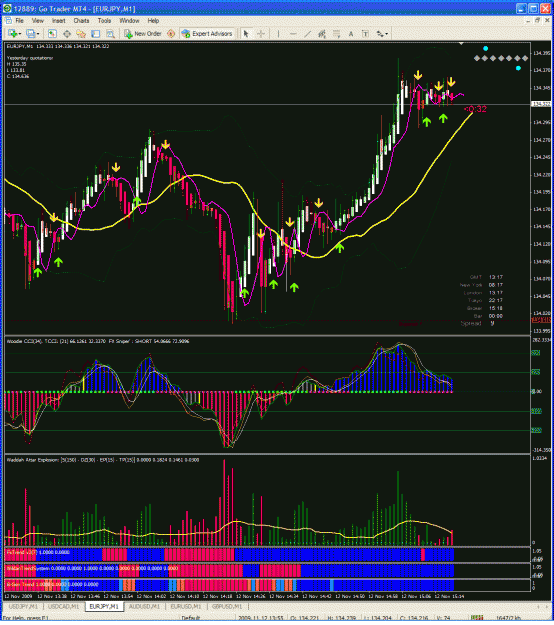Switch to the GBPUSD,M1 chart tab
This screenshot has height=625, width=554.
(227, 606)
